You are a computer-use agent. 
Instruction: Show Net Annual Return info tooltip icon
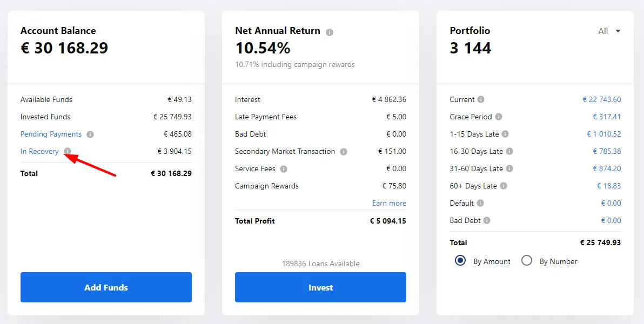[x=330, y=32]
